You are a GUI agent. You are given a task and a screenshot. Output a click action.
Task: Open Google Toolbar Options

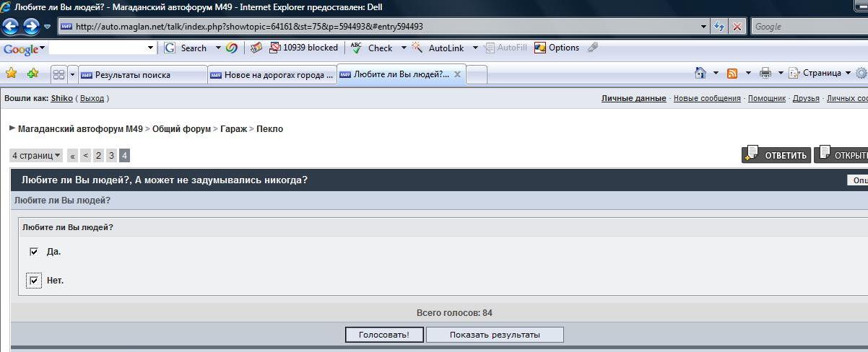(557, 48)
